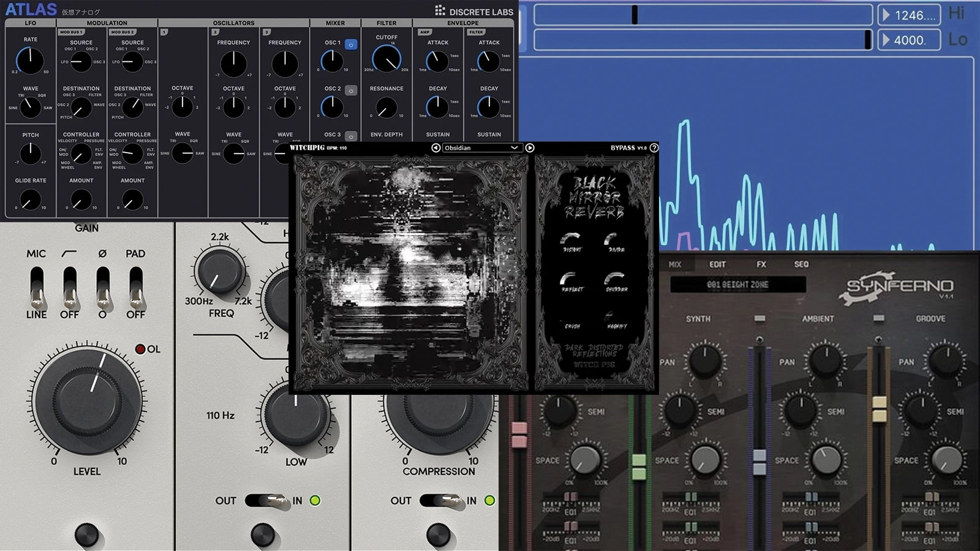Click the yellow fader handle in Synferno
The image size is (980, 551).
(x=880, y=409)
